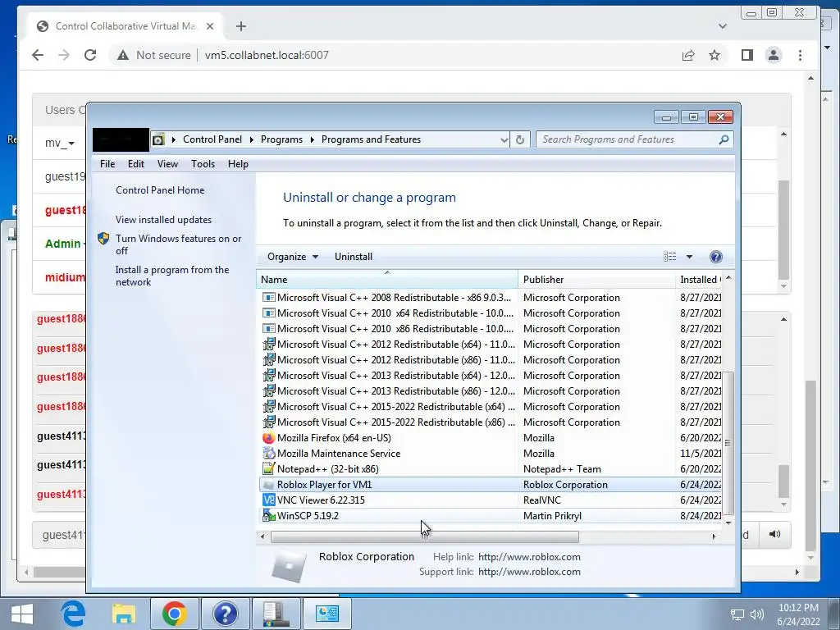Viewport: 840px width, 630px height.
Task: Click the WinSCP program icon
Action: pyautogui.click(x=268, y=515)
